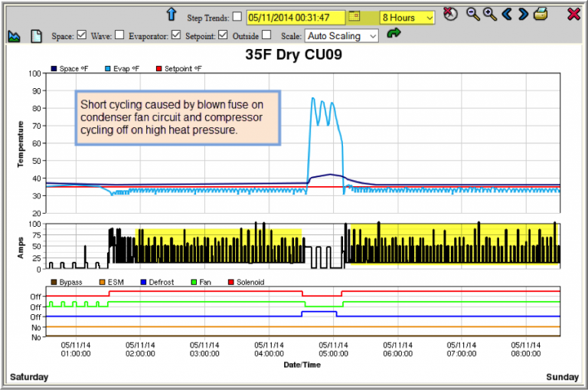This screenshot has height=390, width=588.
Task: Go to next time period arrow
Action: (523, 15)
